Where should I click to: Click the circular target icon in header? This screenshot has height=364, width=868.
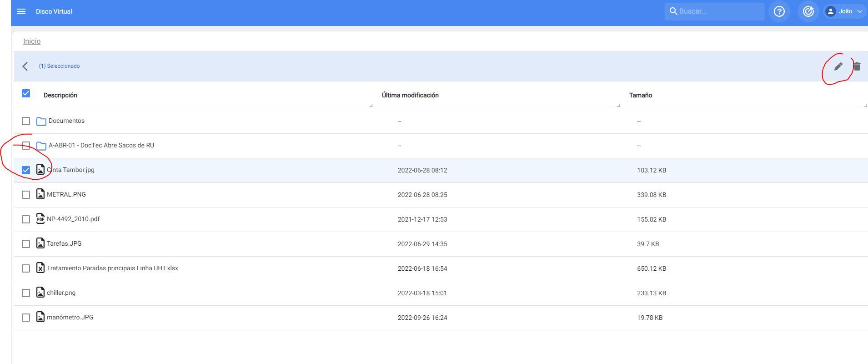(x=808, y=11)
